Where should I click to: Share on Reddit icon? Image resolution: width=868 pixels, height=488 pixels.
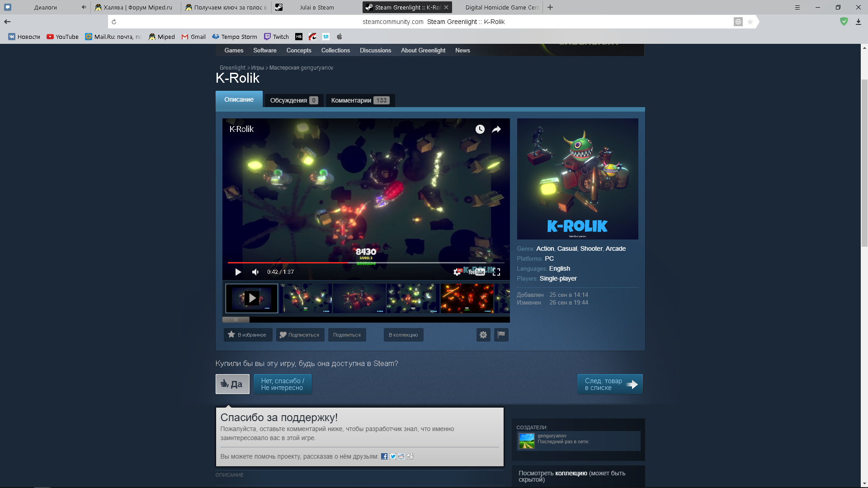coord(401,456)
